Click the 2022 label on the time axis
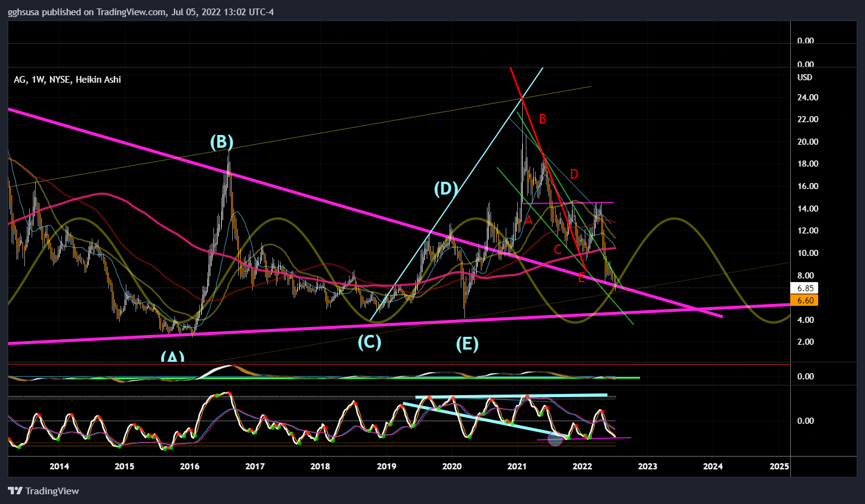This screenshot has width=865, height=504. point(582,466)
